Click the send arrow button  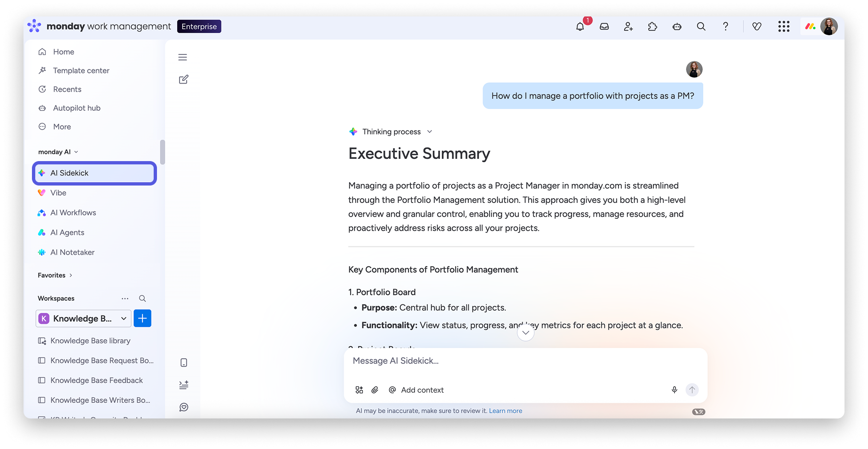coord(692,390)
